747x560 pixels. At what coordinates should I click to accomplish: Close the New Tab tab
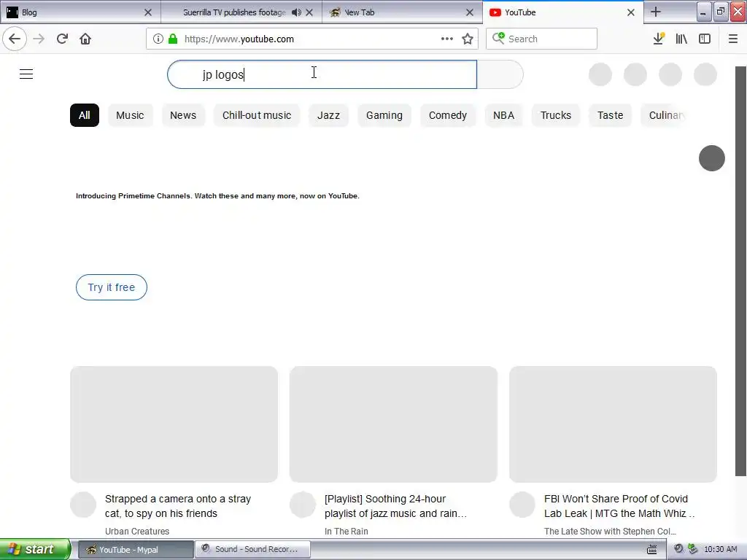(x=469, y=12)
